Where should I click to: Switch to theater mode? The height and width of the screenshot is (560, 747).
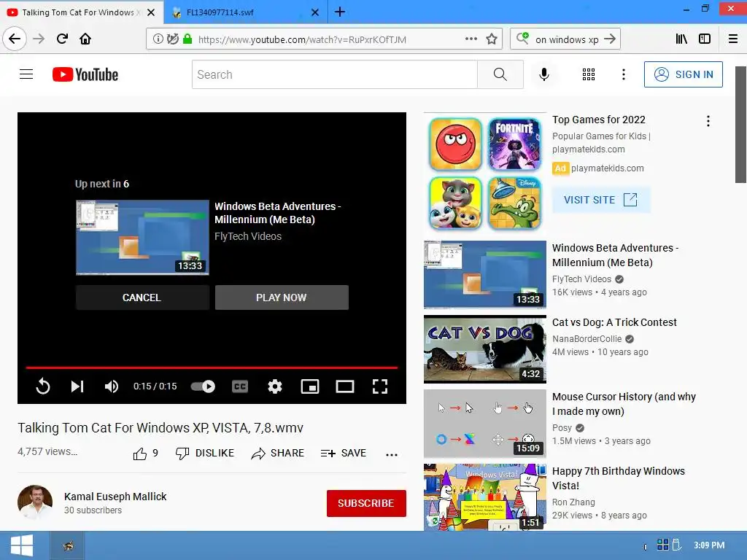(345, 386)
